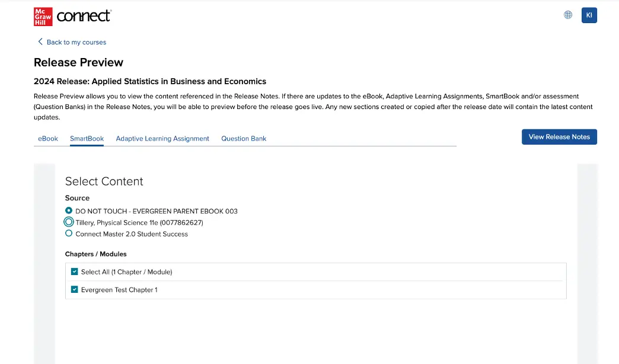Switch to Adaptive Learning Assignment tab
The image size is (619, 364).
(x=162, y=139)
